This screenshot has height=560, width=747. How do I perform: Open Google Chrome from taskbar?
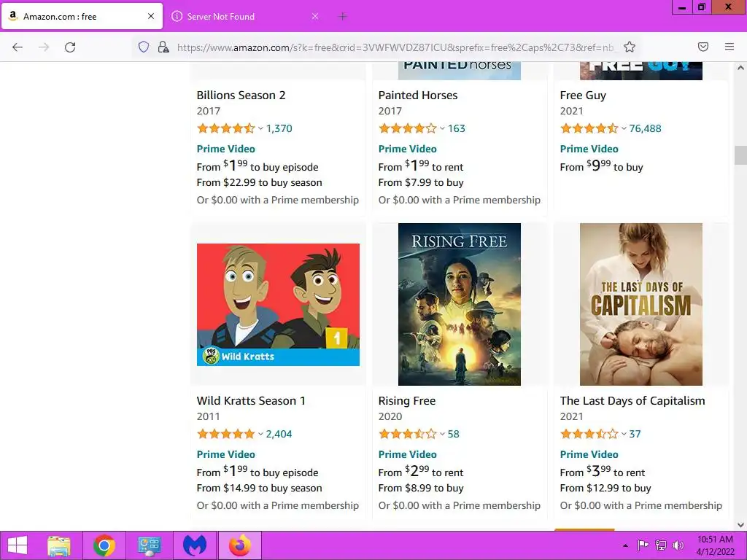coord(104,545)
